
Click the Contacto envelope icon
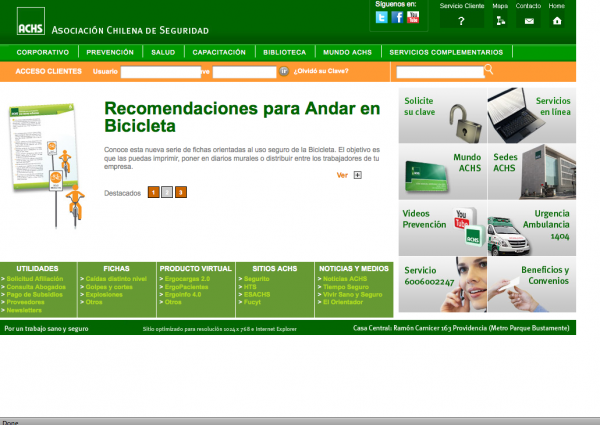point(529,21)
